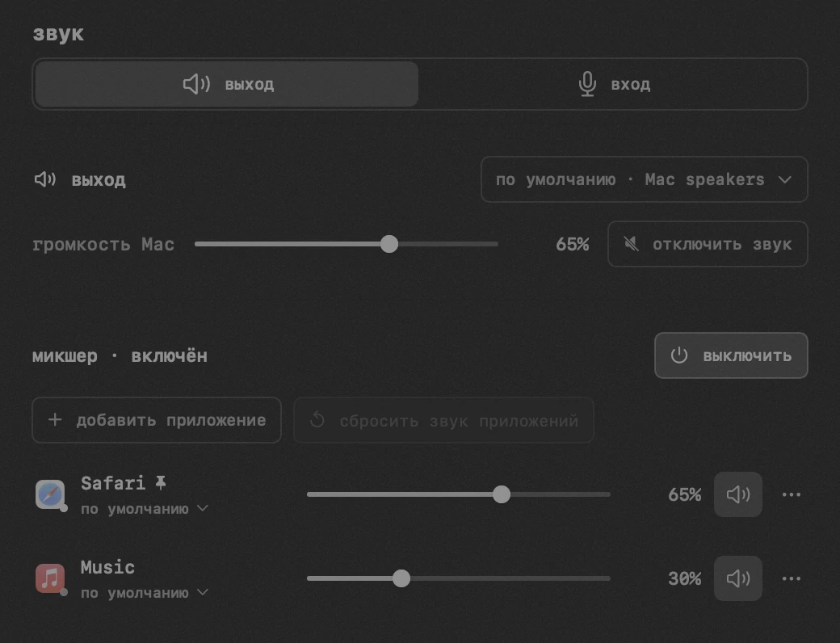Screen dimensions: 840x643
Task: Mute Mac sound with отключить звук
Action: click(x=708, y=244)
